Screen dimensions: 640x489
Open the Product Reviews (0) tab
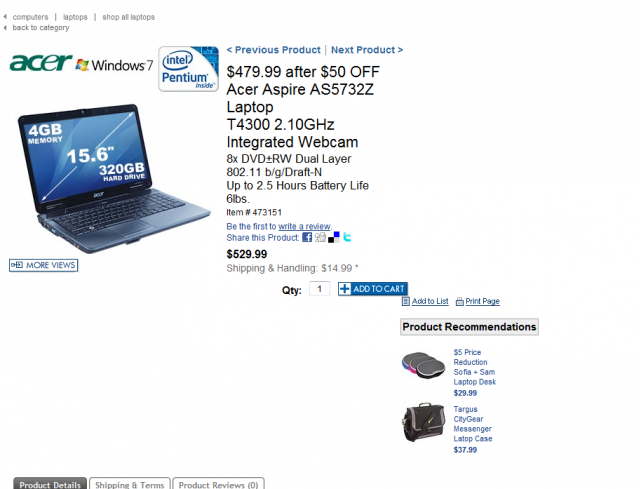coord(218,485)
